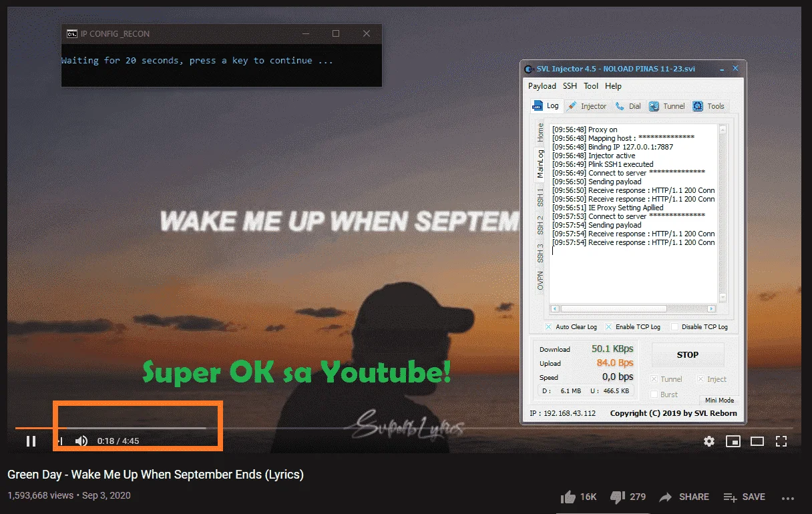Open the SSH 3 vertical tab
This screenshot has width=812, height=514.
point(540,253)
